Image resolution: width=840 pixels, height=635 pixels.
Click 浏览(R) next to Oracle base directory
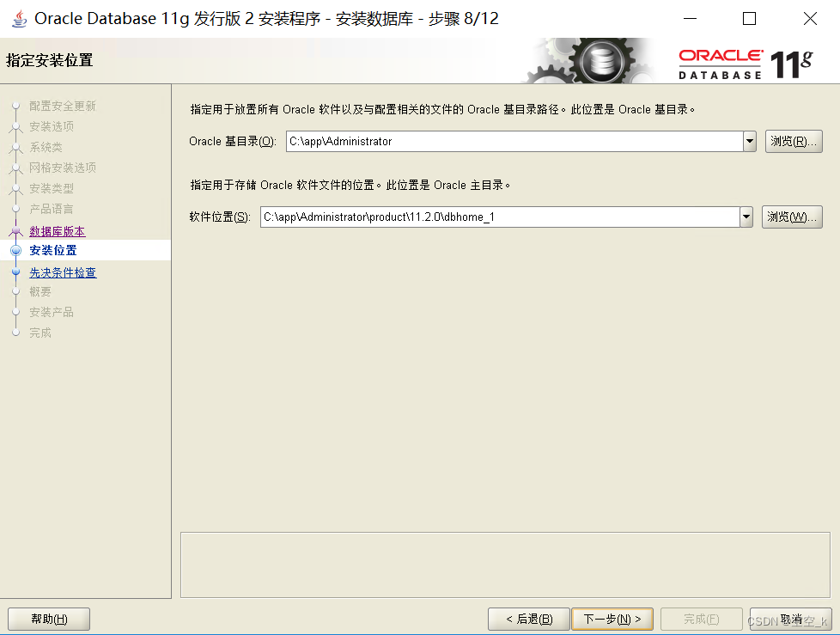pyautogui.click(x=791, y=141)
